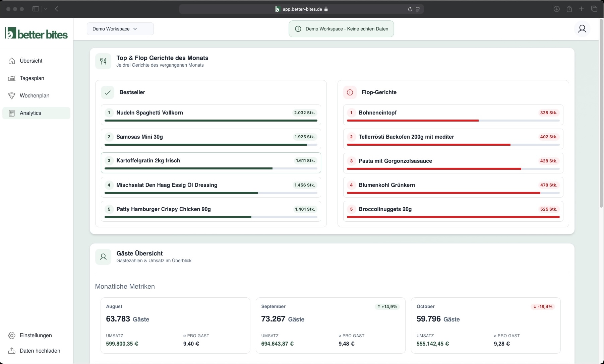
Task: Open the sidebar options chevron in Safari
Action: (x=46, y=9)
